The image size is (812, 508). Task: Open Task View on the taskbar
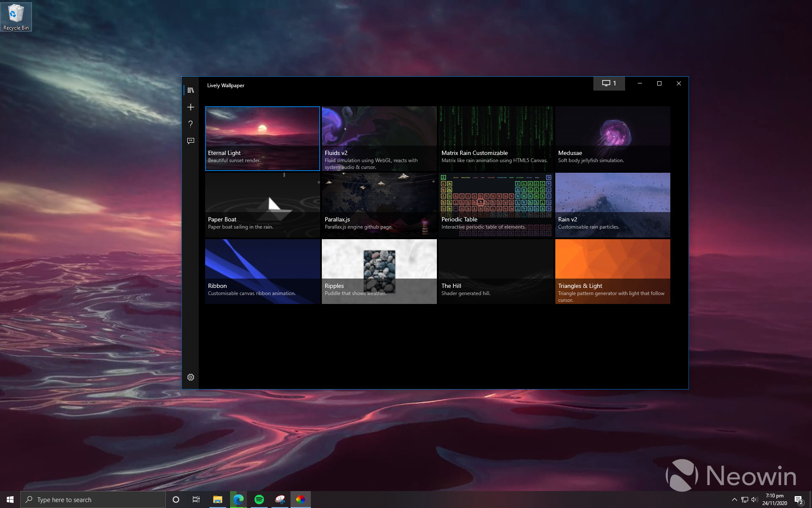(x=196, y=500)
